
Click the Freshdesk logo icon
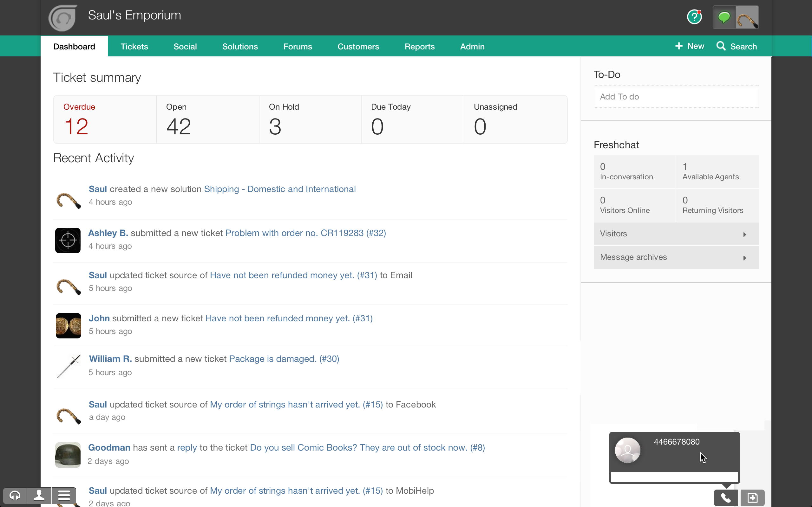(63, 18)
